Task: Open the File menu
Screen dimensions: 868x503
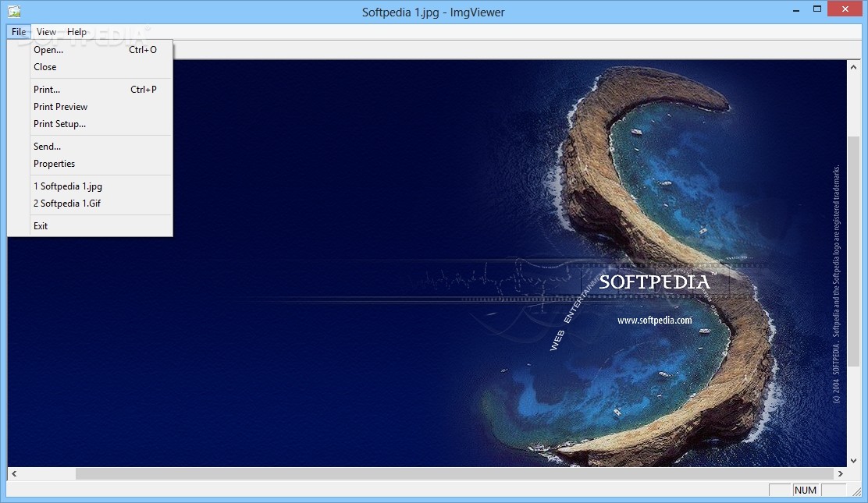Action: click(x=19, y=31)
